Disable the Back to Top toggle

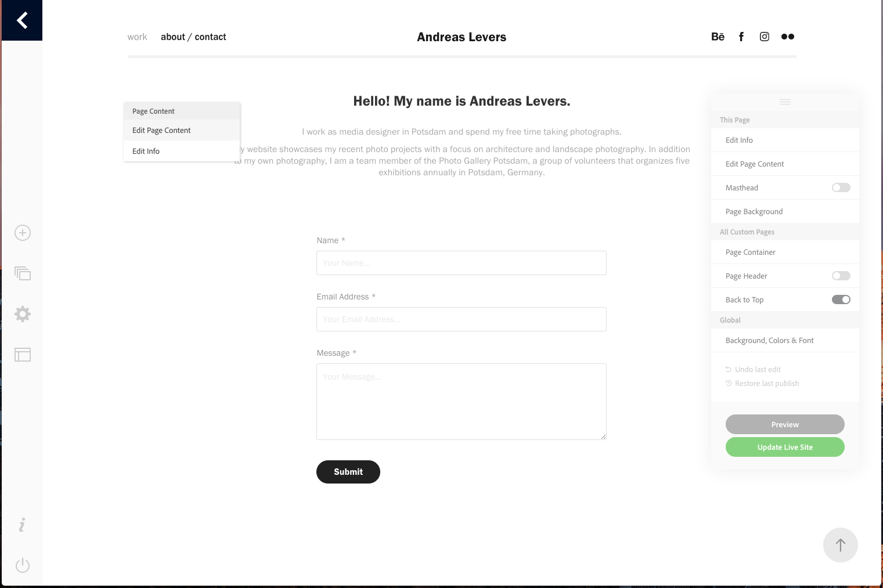(x=841, y=299)
